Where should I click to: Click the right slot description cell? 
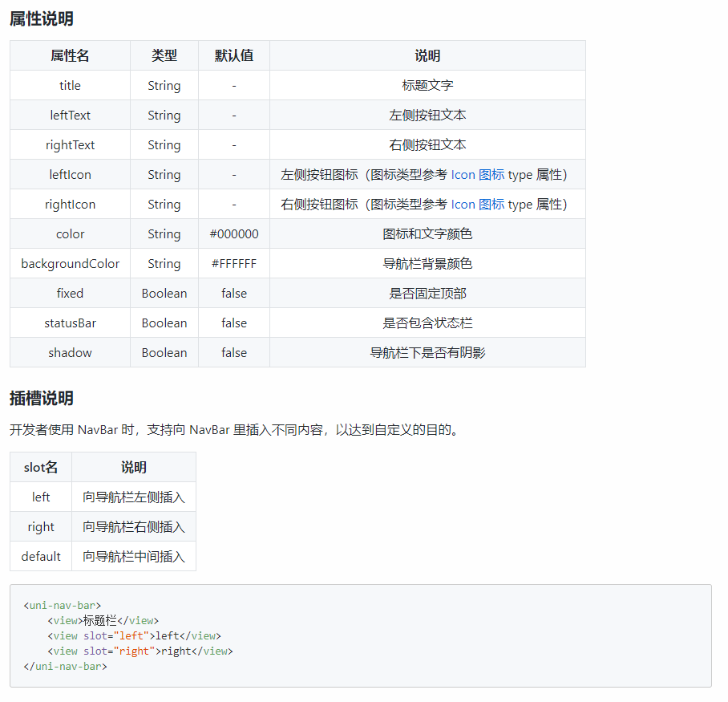coord(133,526)
